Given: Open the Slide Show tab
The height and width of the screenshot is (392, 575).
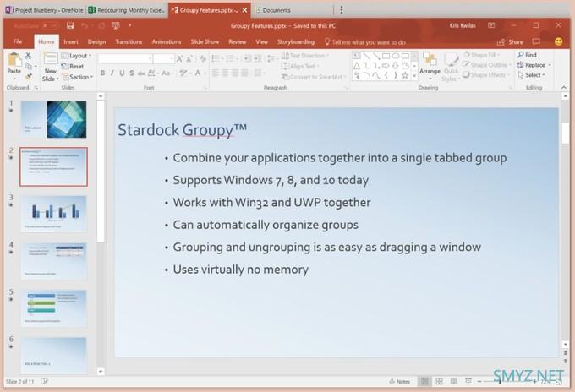Looking at the screenshot, I should click(x=205, y=41).
